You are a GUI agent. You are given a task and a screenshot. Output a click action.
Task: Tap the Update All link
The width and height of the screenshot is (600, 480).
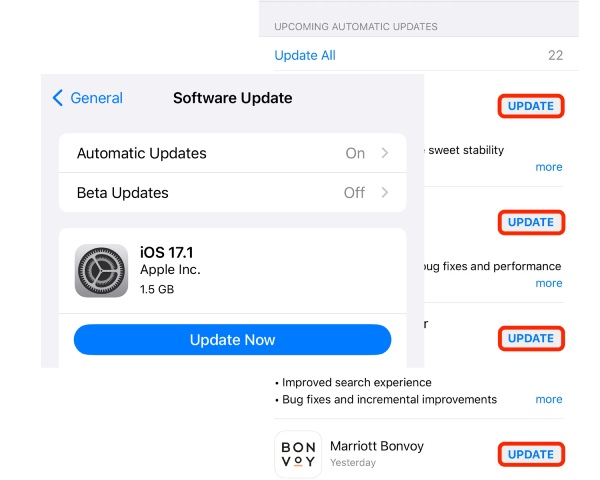pos(305,55)
